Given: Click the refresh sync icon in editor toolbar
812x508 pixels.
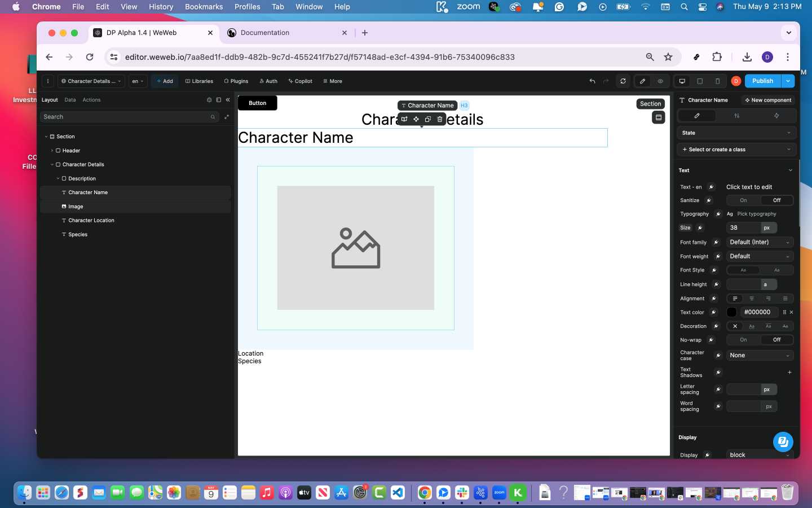Looking at the screenshot, I should pos(623,81).
